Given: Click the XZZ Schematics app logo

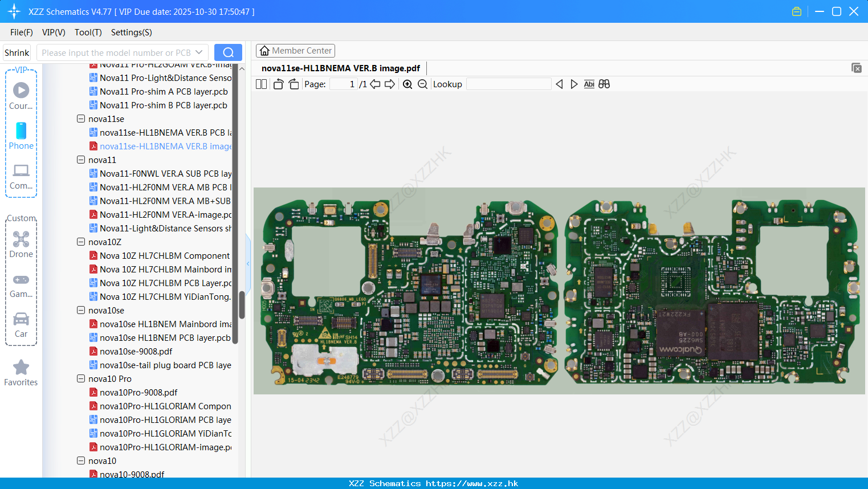Looking at the screenshot, I should coord(14,11).
